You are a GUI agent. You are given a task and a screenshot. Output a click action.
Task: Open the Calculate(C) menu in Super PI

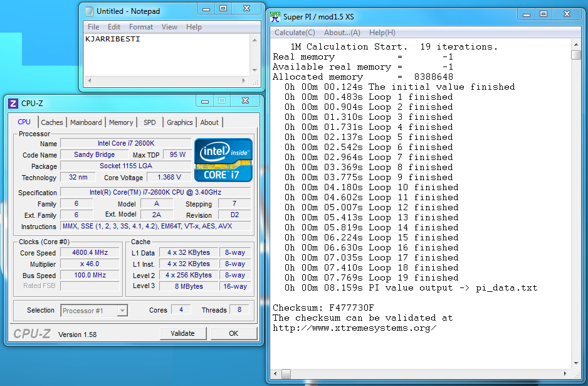coord(295,33)
